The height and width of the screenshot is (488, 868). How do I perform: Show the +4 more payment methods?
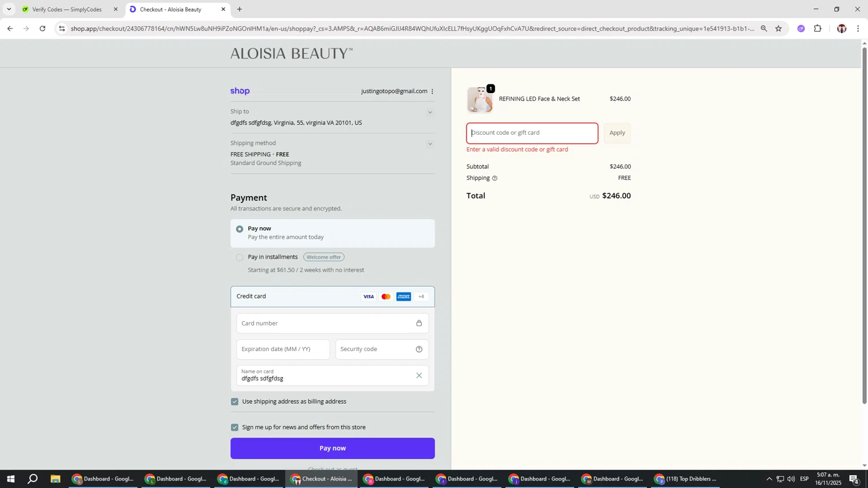(421, 297)
